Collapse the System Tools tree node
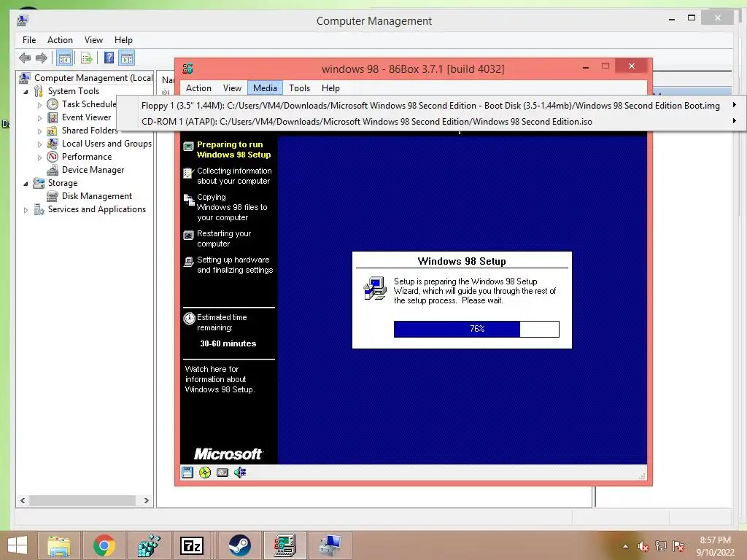 [26, 91]
